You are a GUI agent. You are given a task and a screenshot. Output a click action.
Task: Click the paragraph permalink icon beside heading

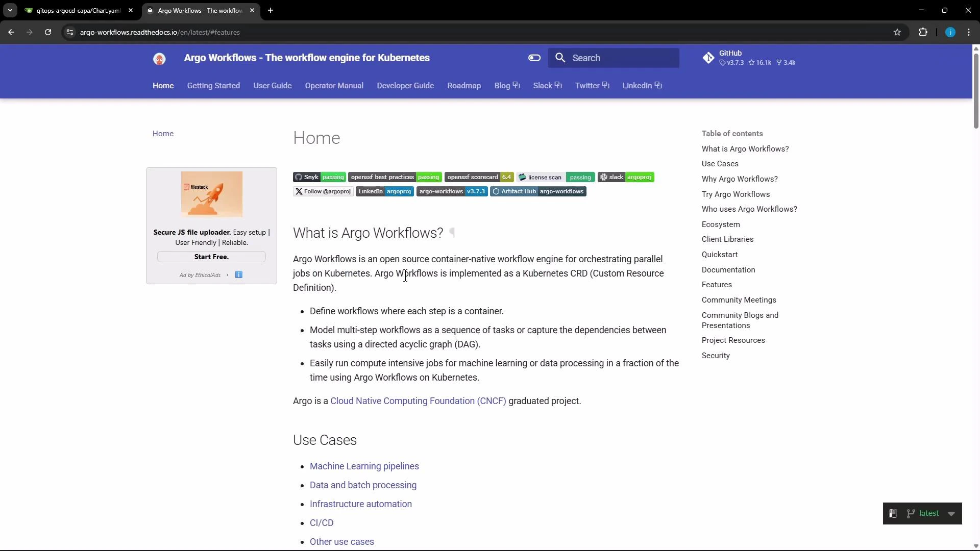click(x=452, y=233)
